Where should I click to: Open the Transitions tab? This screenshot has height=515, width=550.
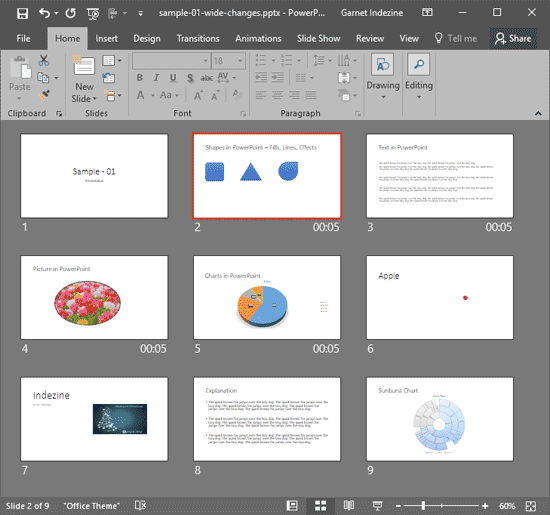click(198, 38)
